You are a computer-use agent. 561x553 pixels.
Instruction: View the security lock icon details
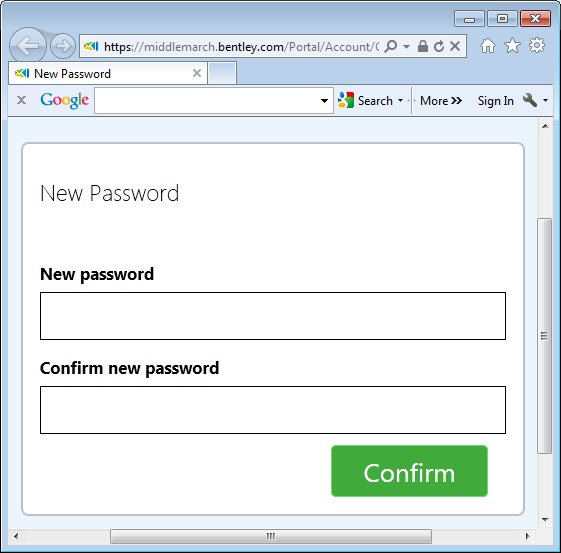423,46
